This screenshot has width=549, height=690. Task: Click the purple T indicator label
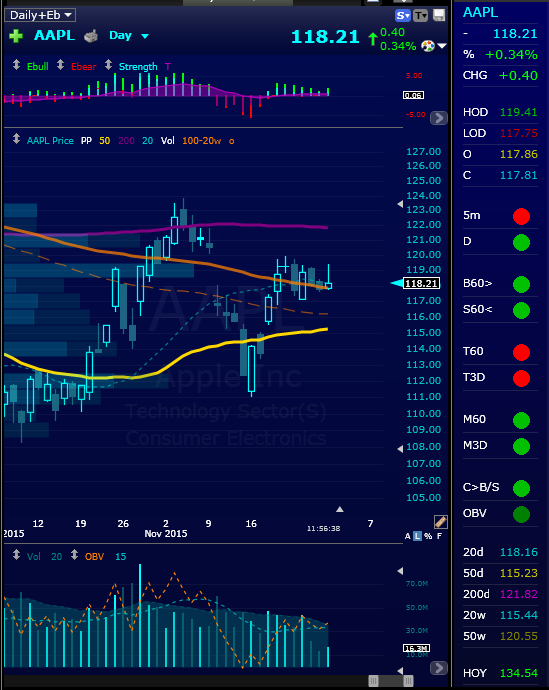pos(168,66)
